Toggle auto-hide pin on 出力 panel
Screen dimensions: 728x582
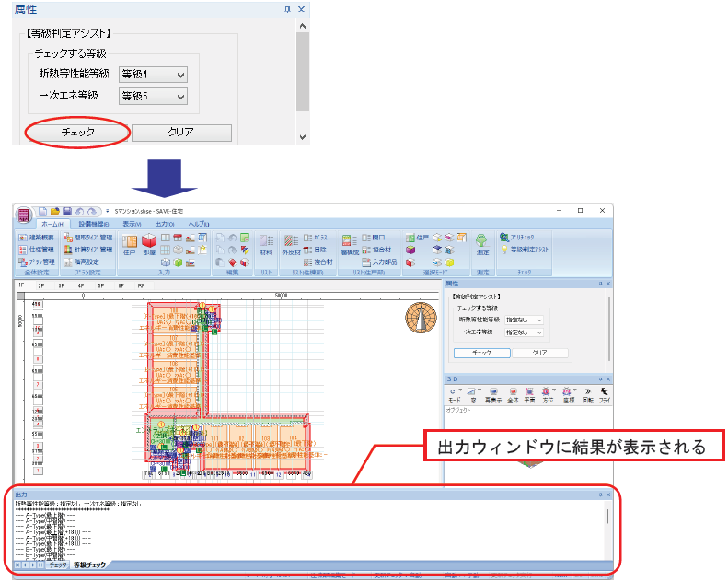coord(600,495)
